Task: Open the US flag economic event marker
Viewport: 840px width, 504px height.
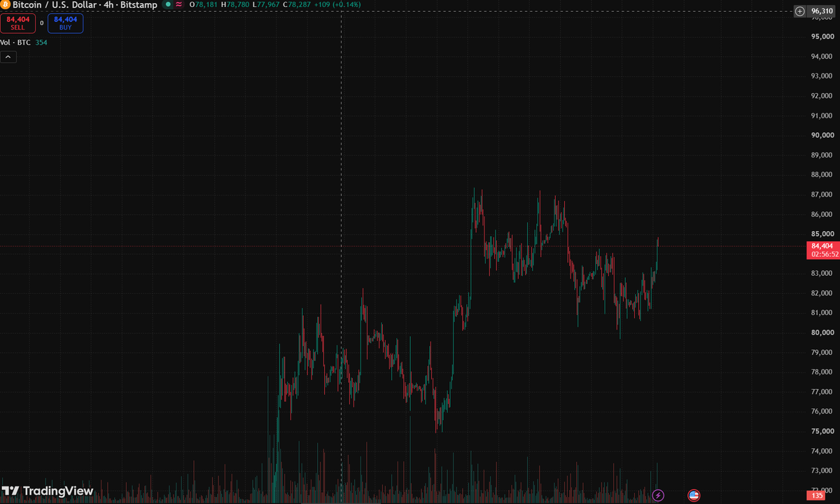Action: coord(694,496)
